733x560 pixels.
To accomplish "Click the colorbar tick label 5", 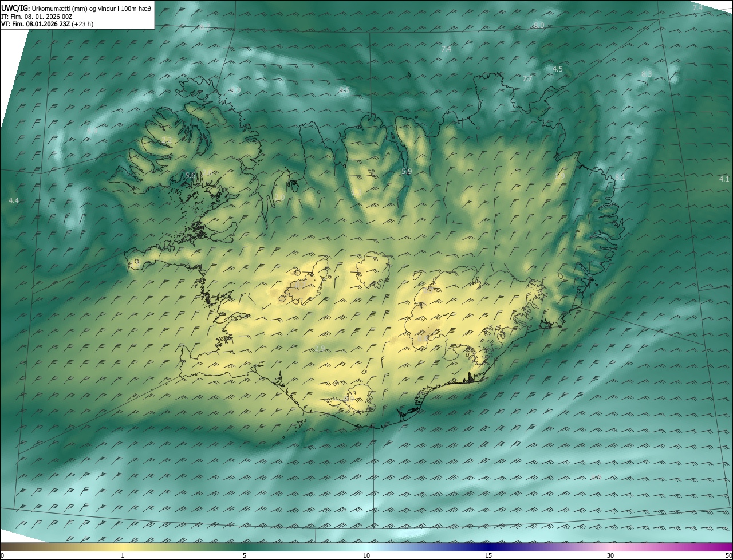I will 245,556.
